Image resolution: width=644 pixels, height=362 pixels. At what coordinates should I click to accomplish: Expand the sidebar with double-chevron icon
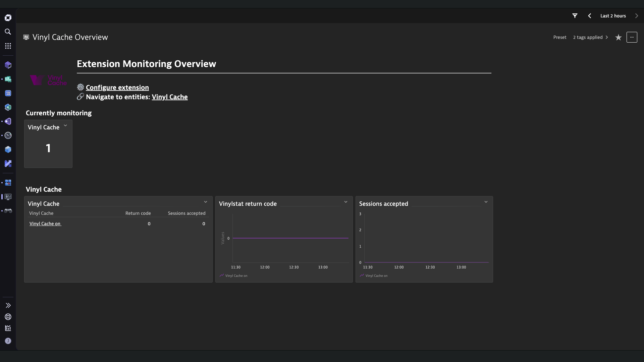(8, 305)
